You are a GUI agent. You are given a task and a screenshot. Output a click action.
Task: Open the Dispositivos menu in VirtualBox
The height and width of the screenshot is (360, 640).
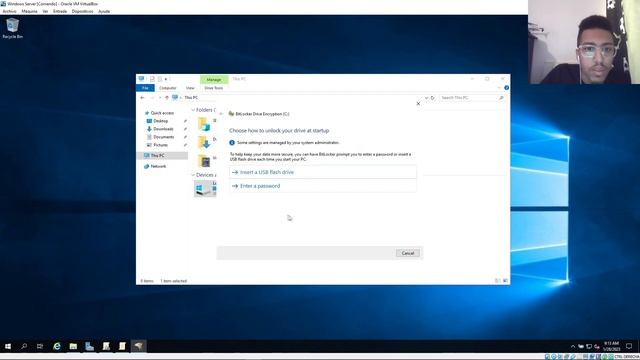coord(82,11)
